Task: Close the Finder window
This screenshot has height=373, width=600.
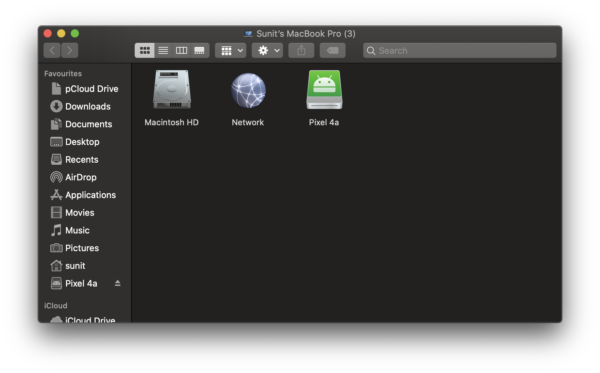Action: 48,34
